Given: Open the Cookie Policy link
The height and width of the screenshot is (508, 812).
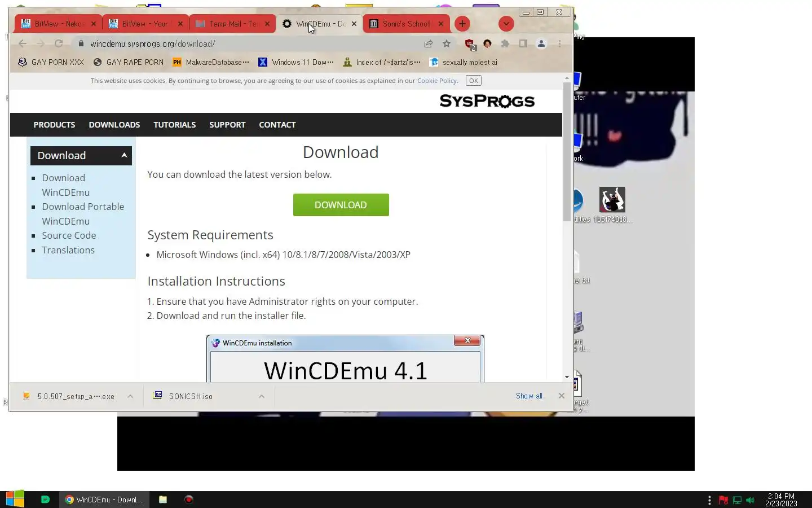Looking at the screenshot, I should (x=438, y=81).
